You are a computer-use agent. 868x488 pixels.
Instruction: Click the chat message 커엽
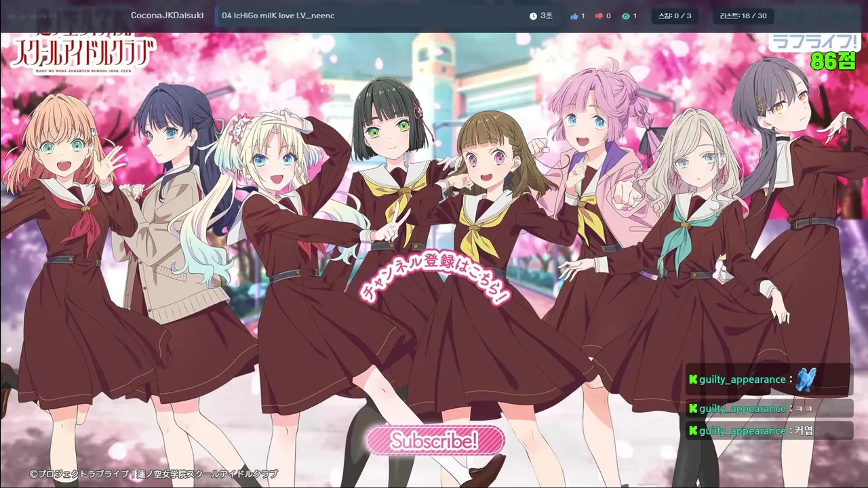[x=803, y=430]
